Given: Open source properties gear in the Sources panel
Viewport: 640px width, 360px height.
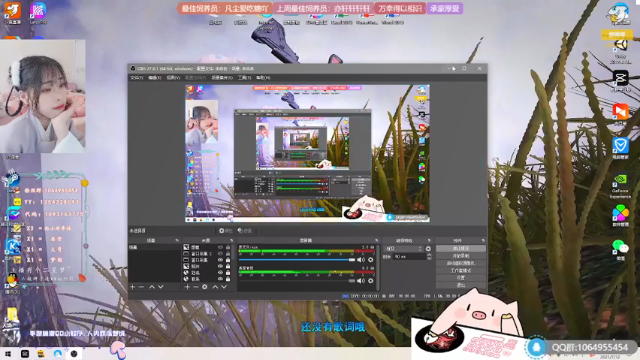Looking at the screenshot, I should (x=205, y=287).
